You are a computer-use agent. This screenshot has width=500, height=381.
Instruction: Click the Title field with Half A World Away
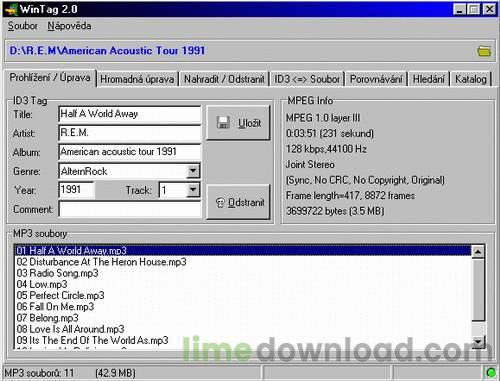coord(130,114)
